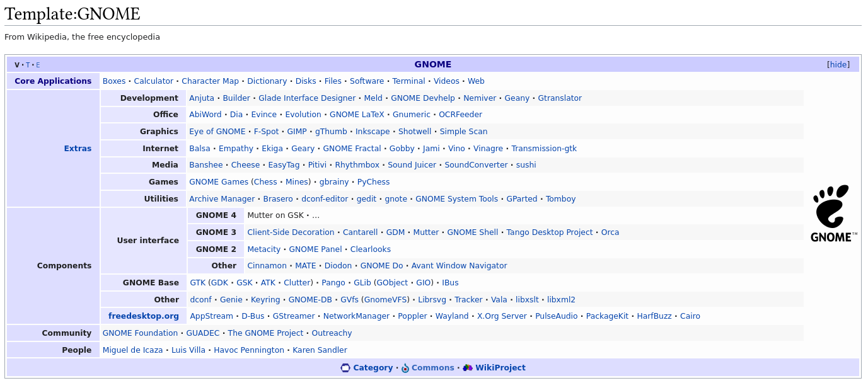Viewport: 868px width, 383px height.
Task: Click the WikiProject icon in footer
Action: pyautogui.click(x=467, y=368)
